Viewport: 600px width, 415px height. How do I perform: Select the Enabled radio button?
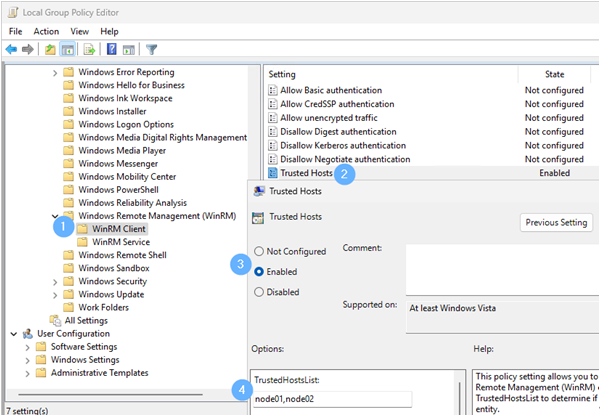(x=259, y=272)
